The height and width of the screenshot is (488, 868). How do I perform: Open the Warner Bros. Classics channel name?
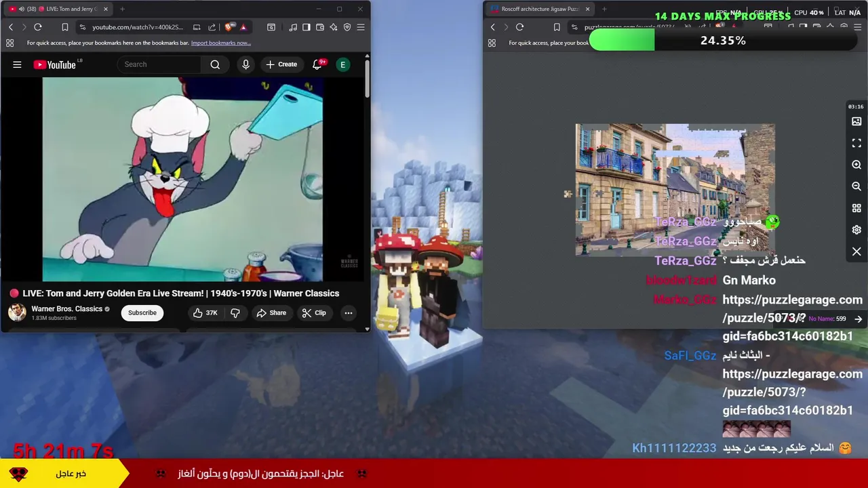(x=67, y=308)
